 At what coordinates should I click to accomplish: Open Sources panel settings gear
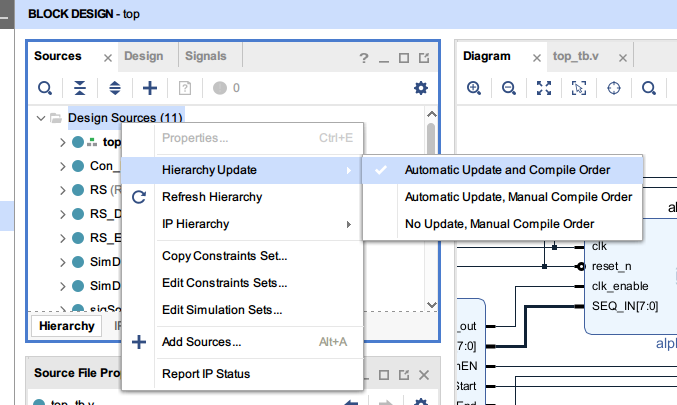(421, 88)
